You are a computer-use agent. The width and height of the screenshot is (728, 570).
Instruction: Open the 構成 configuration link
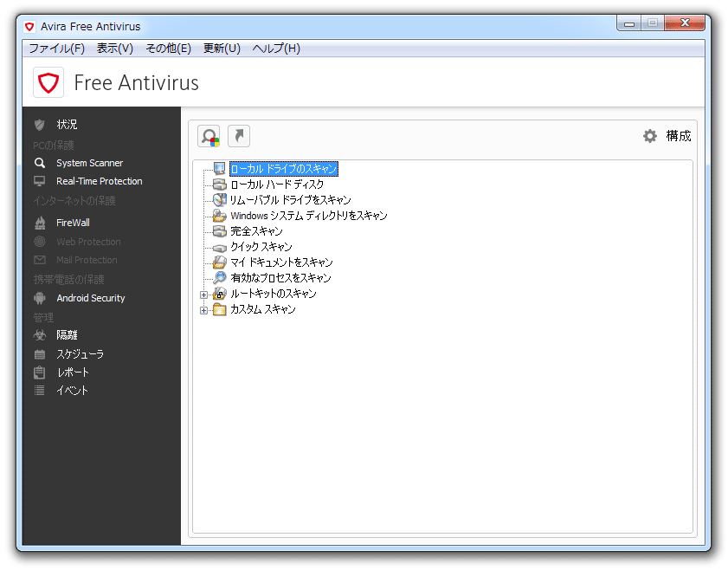679,136
